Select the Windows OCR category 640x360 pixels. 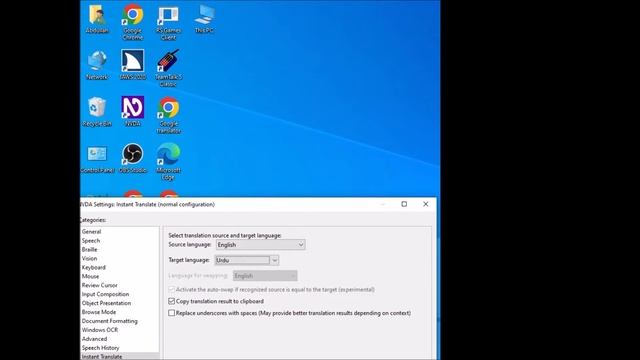(x=100, y=330)
